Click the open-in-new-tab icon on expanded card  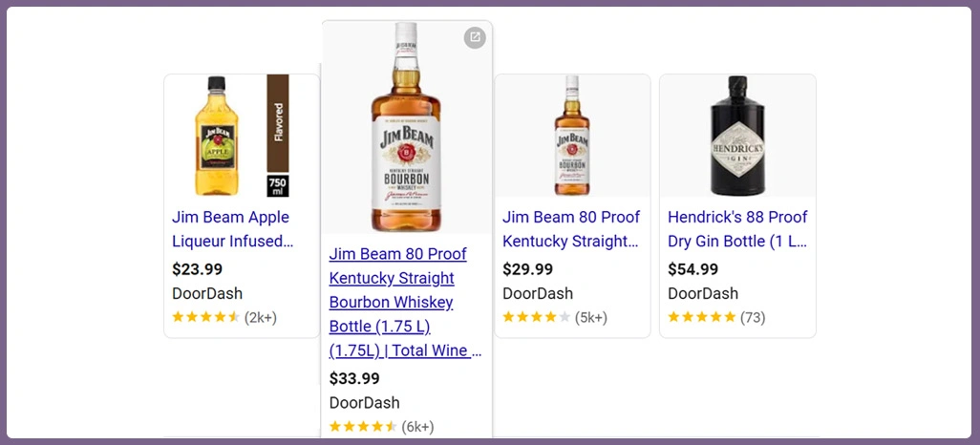(475, 37)
